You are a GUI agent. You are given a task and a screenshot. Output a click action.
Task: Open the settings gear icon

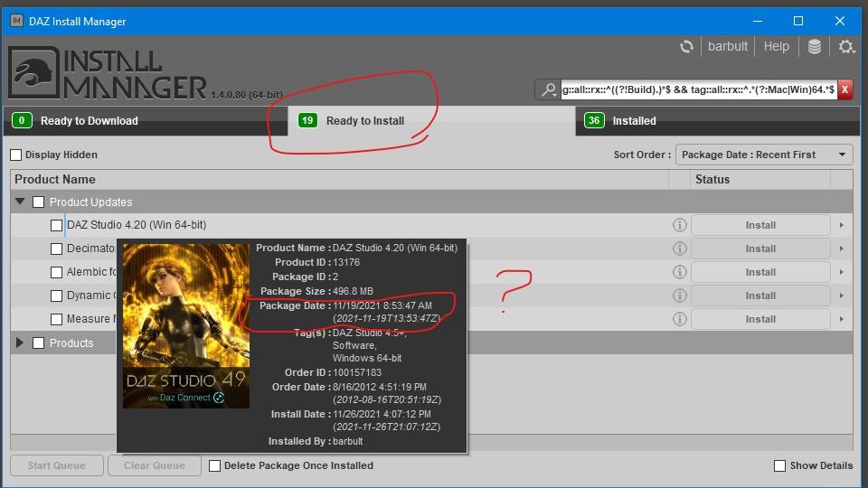point(846,47)
